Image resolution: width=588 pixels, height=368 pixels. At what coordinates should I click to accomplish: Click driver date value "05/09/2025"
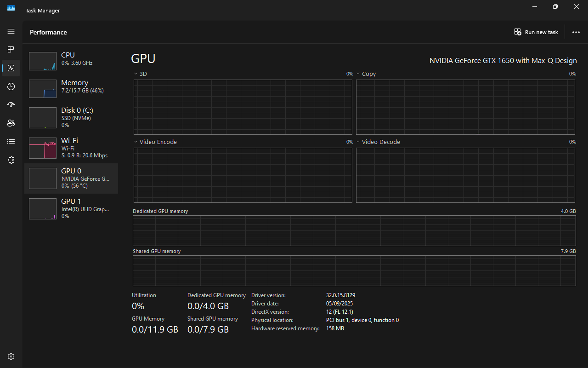(339, 304)
